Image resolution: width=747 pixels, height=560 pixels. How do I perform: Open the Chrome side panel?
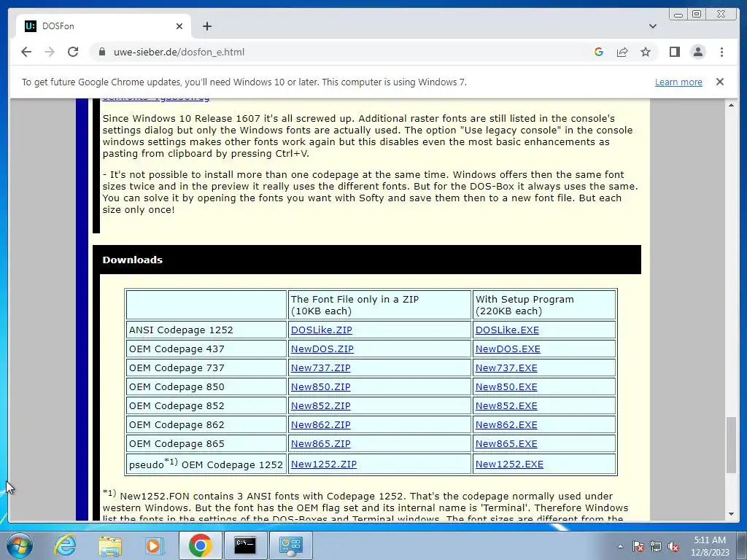(x=675, y=52)
